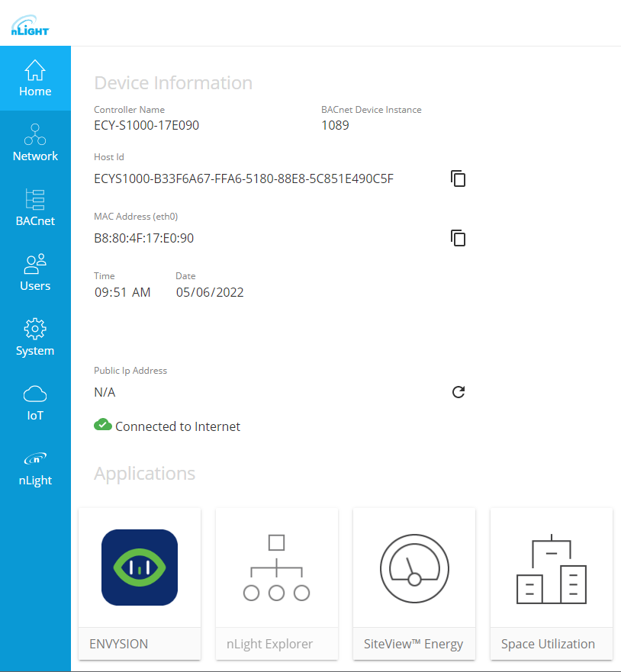Click the nLight logo at top left

(x=29, y=23)
